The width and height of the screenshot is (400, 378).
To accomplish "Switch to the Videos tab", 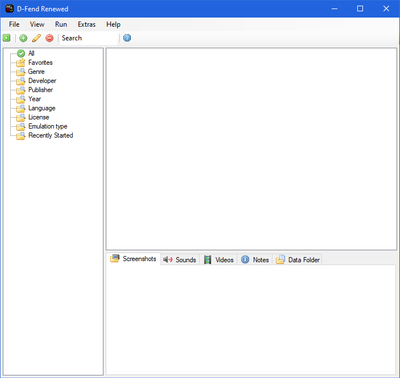I will coord(218,260).
